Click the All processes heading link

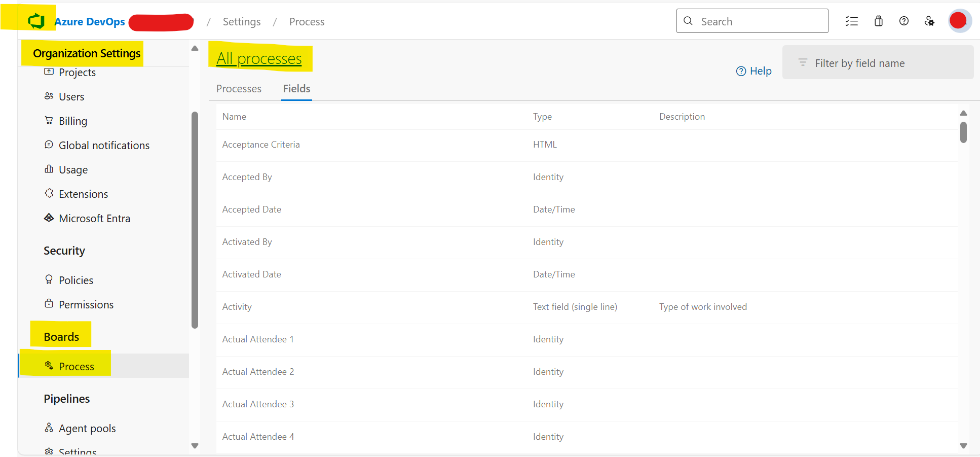pos(259,59)
